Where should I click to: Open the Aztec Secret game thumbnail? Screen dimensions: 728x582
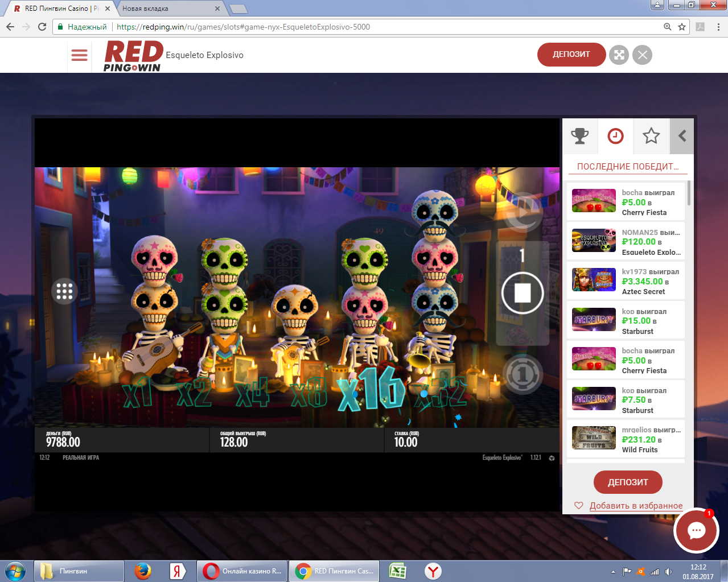pos(594,280)
